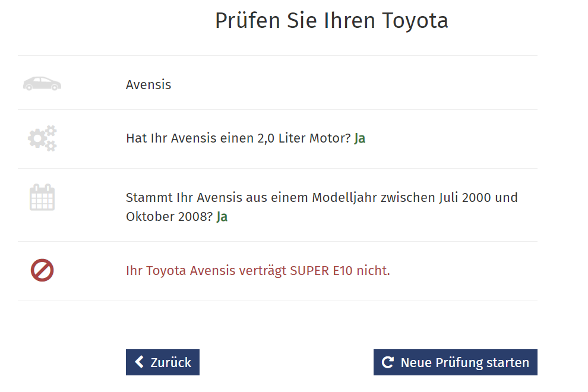
Task: Click the heading Prüfen Sie Ihren Toyota
Action: pyautogui.click(x=331, y=21)
